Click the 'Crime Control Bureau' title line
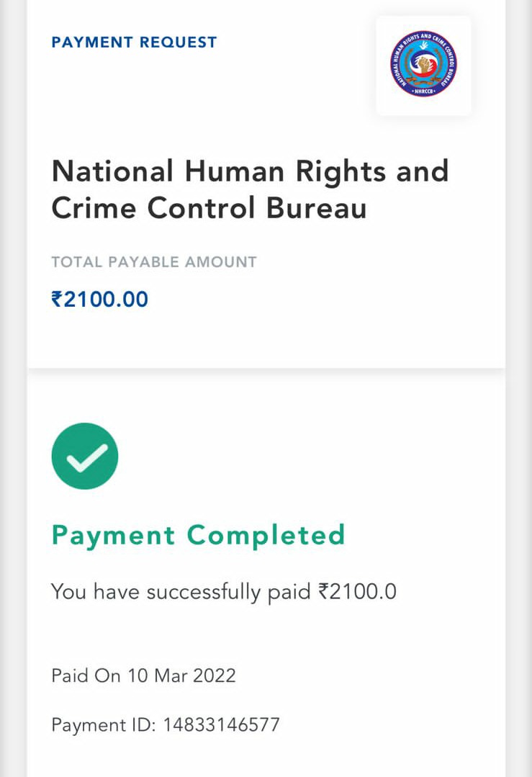The height and width of the screenshot is (777, 532). 209,208
